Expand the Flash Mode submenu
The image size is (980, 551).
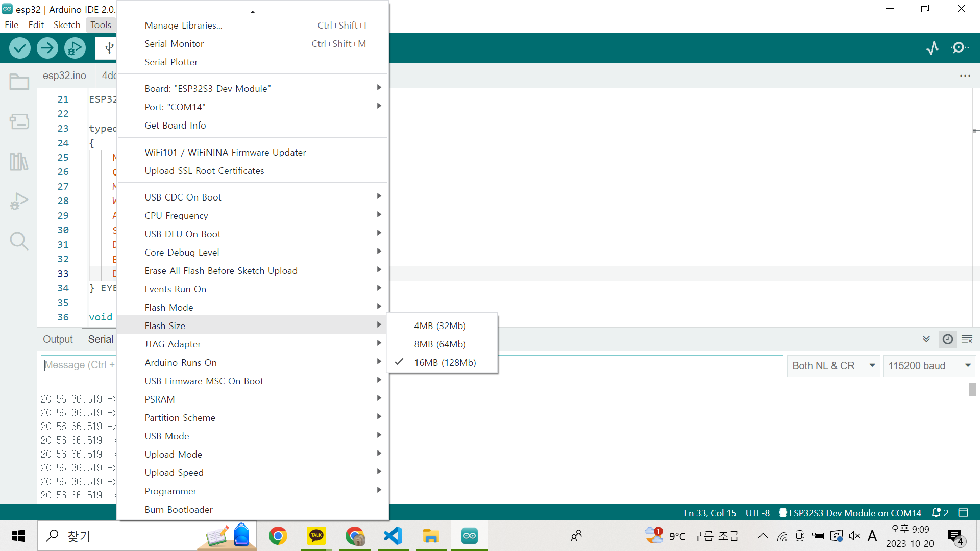pos(253,307)
